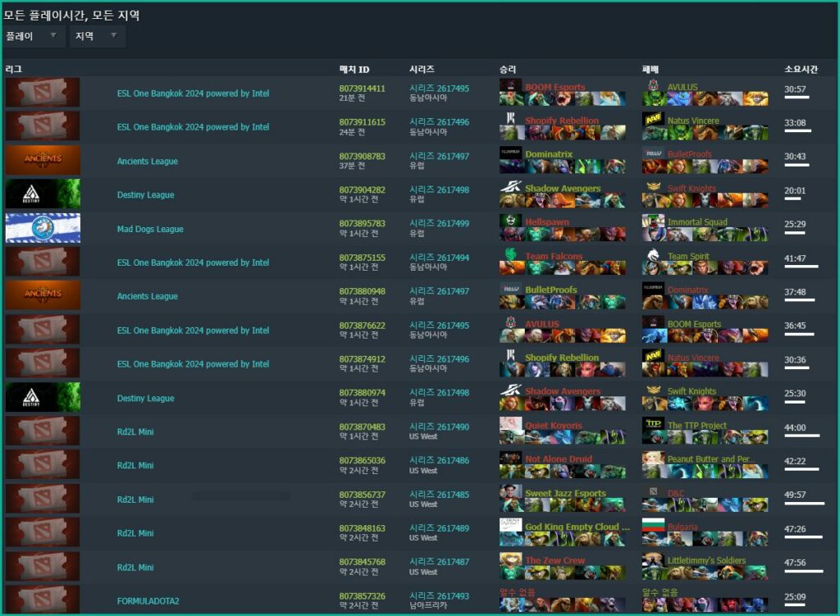
Task: Open match ID 8073875155
Action: pyautogui.click(x=362, y=258)
